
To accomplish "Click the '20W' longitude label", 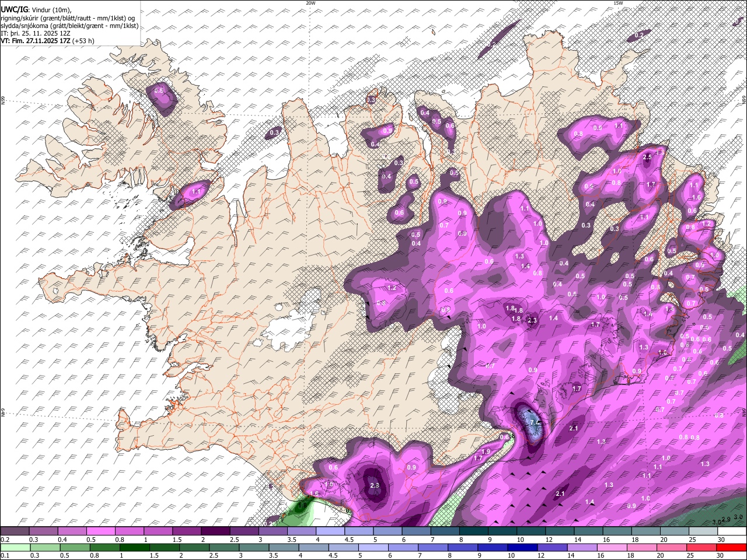I will (310, 3).
